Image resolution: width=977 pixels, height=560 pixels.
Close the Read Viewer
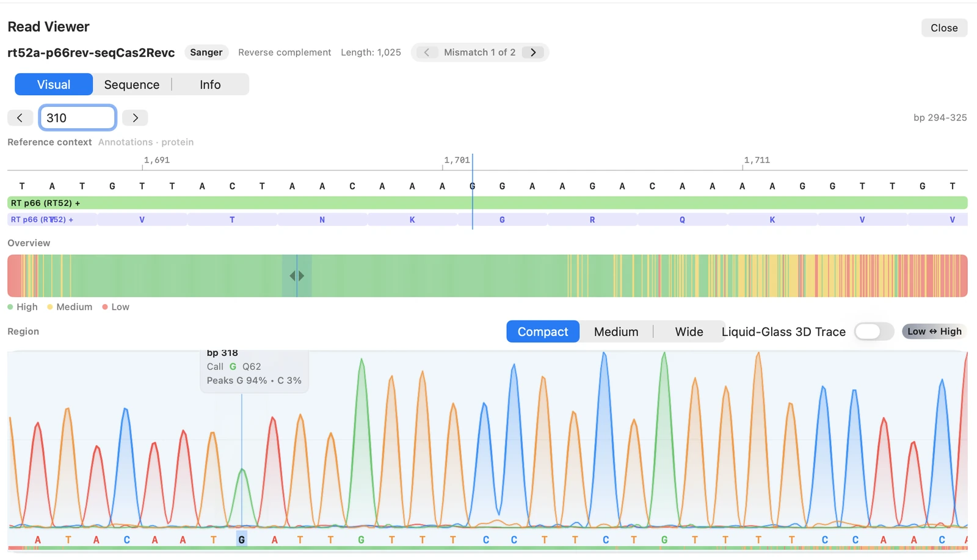tap(944, 28)
